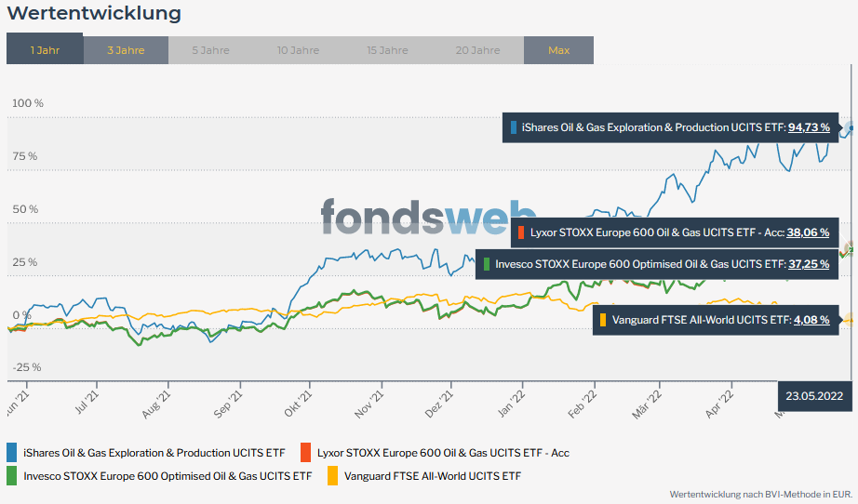This screenshot has height=504, width=858.
Task: Click the blue iShares legend color square
Action: (x=12, y=453)
